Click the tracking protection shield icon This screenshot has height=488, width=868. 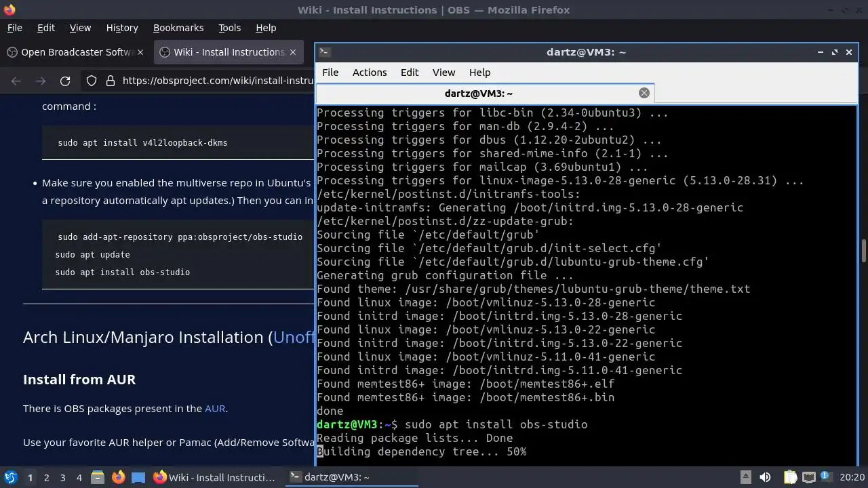92,81
